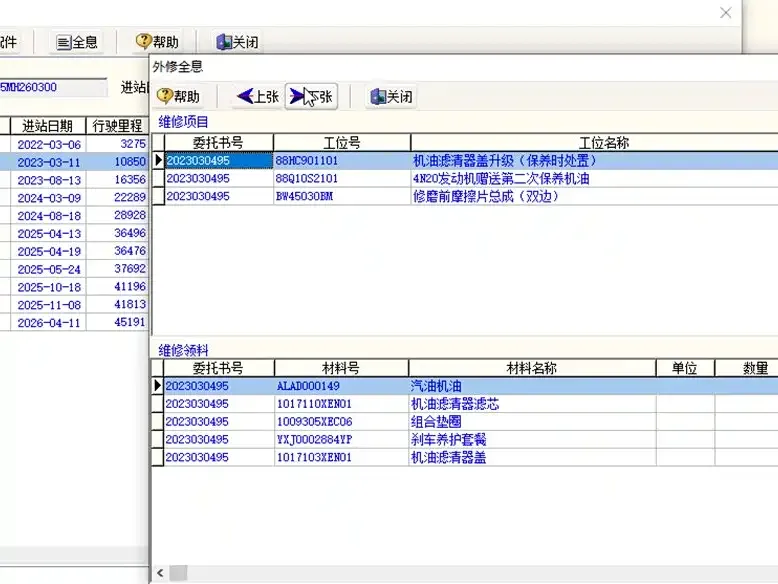Click the 帮助 button in 外修全息 toolbar
The image size is (778, 584).
point(179,96)
